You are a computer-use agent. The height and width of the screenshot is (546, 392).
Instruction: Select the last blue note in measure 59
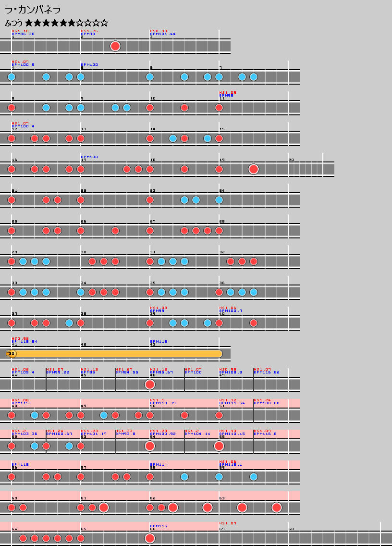coord(254,477)
